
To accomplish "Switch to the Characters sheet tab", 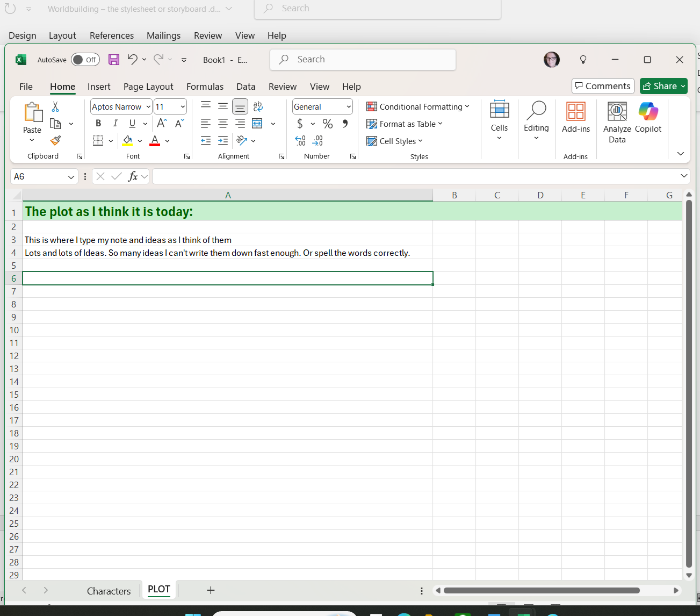I will pos(109,591).
